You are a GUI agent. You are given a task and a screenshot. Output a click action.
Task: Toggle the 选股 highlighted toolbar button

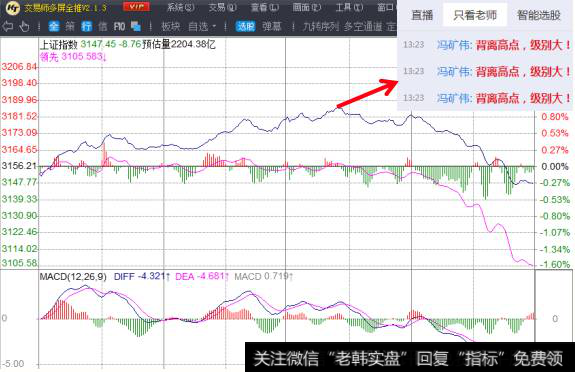point(245,26)
